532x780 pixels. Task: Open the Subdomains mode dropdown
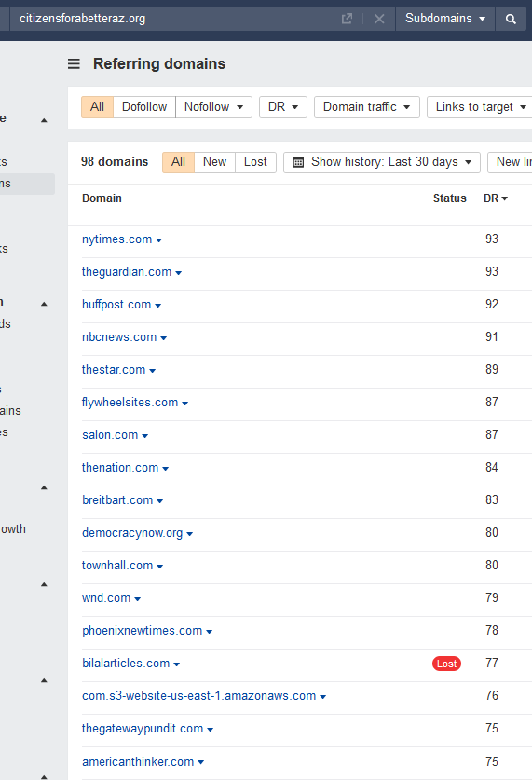click(445, 19)
